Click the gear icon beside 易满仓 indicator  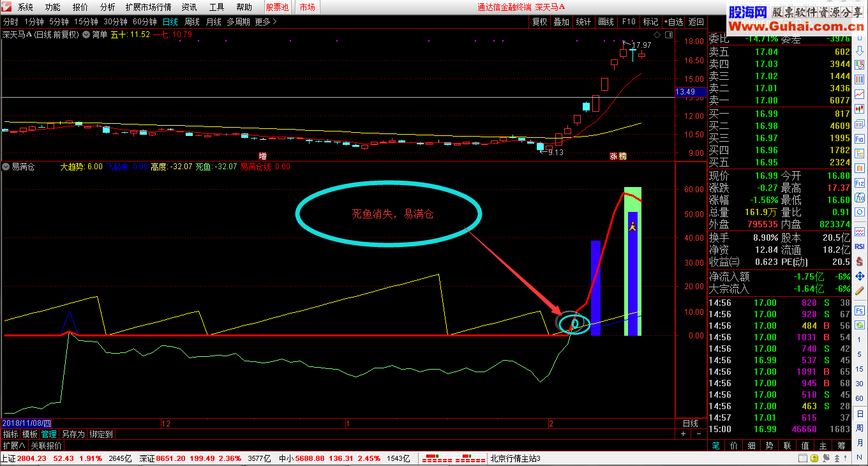click(6, 167)
